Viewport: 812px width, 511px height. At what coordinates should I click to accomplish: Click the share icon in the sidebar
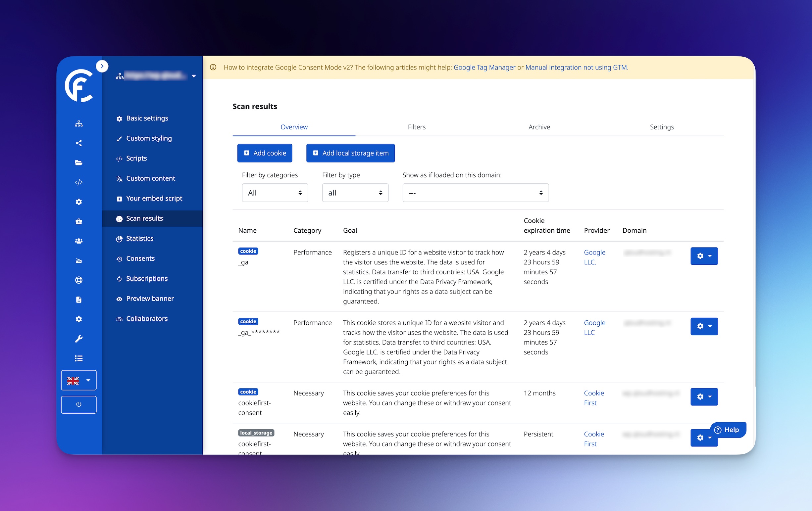click(x=78, y=143)
